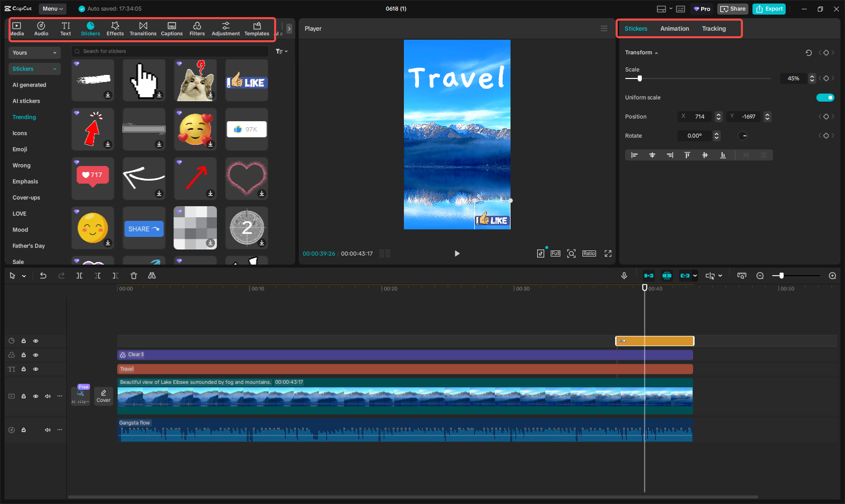Hide the Travel text track with its eye icon
Screen dimensions: 845x504
click(x=36, y=369)
